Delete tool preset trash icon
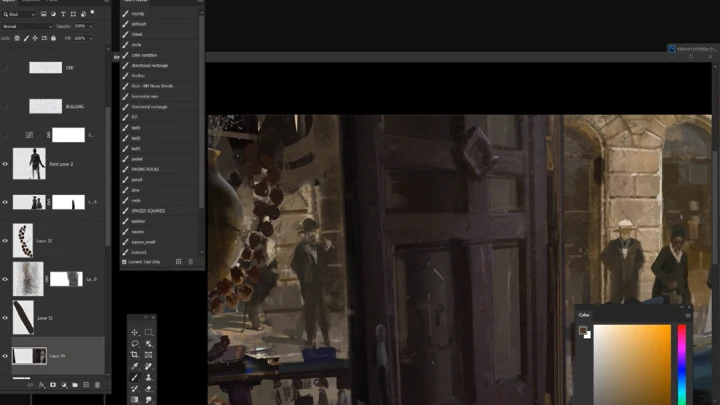This screenshot has height=405, width=720. click(191, 262)
